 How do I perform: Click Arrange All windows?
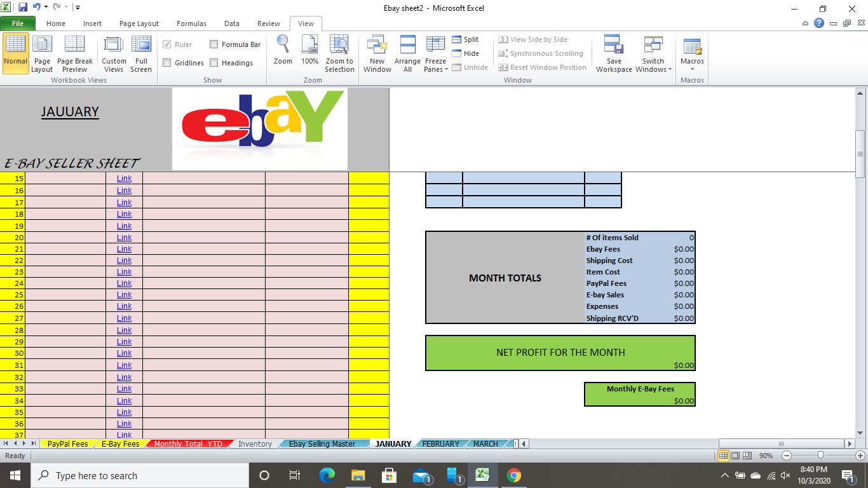(407, 53)
